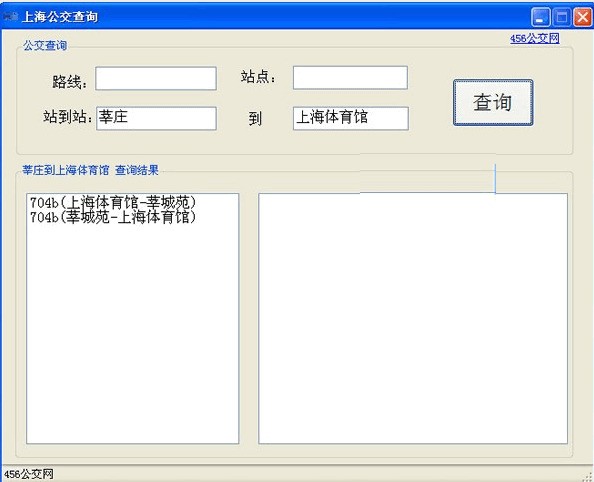Image resolution: width=594 pixels, height=482 pixels.
Task: Click the start station field containing 莘庄
Action: click(156, 118)
